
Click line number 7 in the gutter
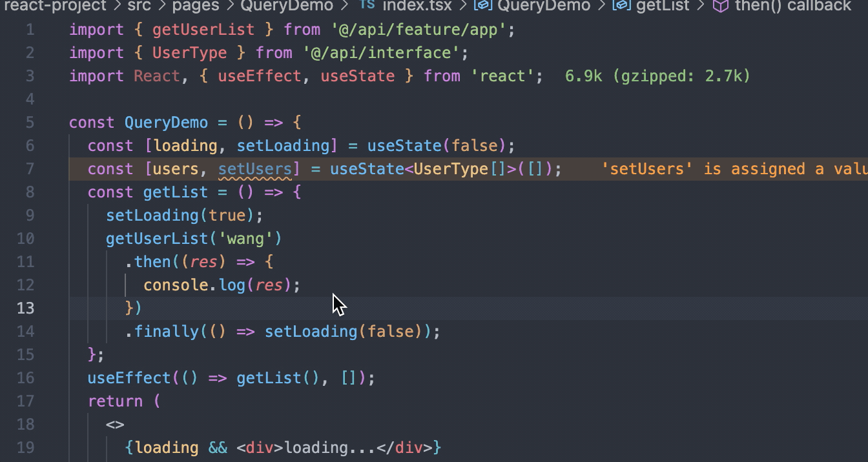coord(30,168)
